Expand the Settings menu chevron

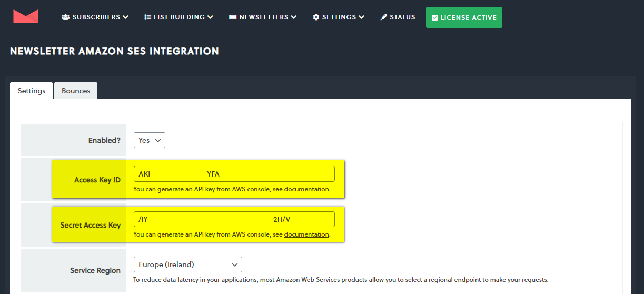[x=362, y=17]
